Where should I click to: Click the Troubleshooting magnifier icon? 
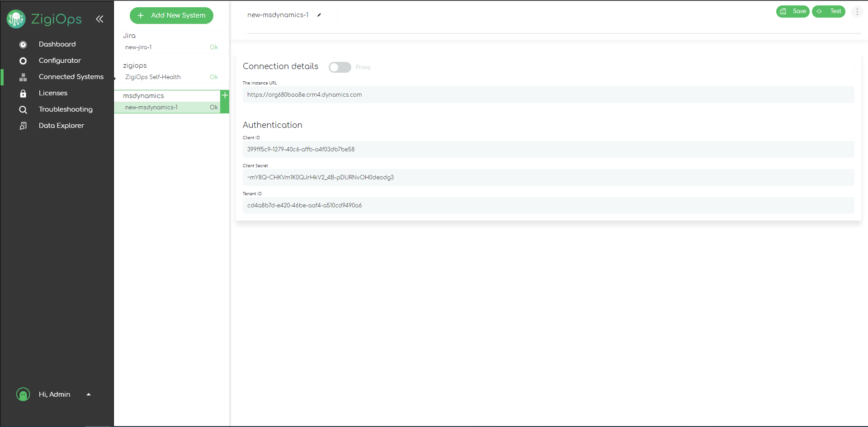tap(23, 109)
